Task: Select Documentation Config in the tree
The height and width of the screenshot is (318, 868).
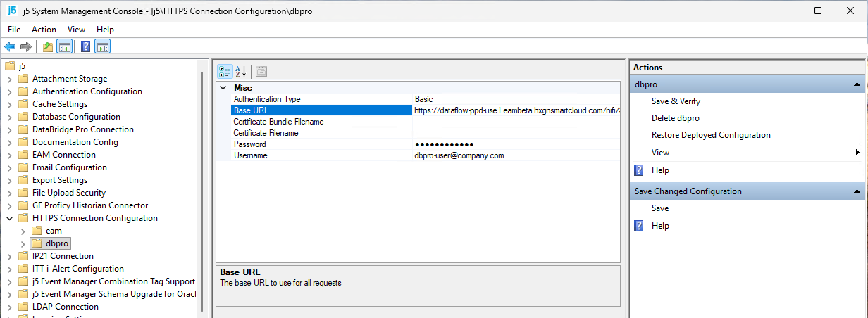Action: click(75, 142)
